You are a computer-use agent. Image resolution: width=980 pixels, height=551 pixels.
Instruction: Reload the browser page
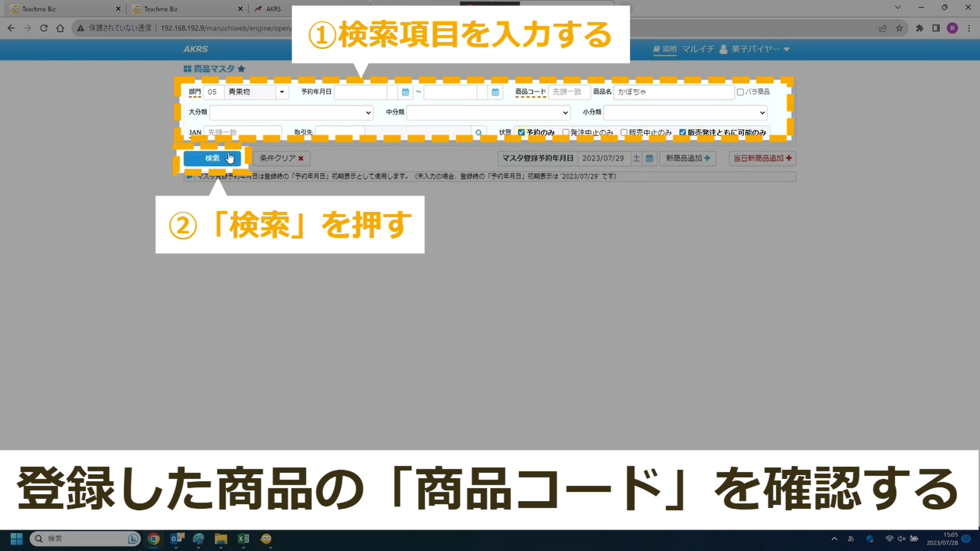[44, 28]
